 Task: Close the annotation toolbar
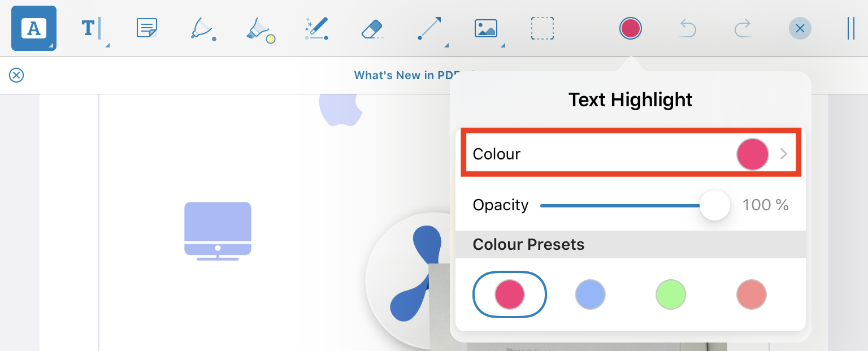(800, 28)
